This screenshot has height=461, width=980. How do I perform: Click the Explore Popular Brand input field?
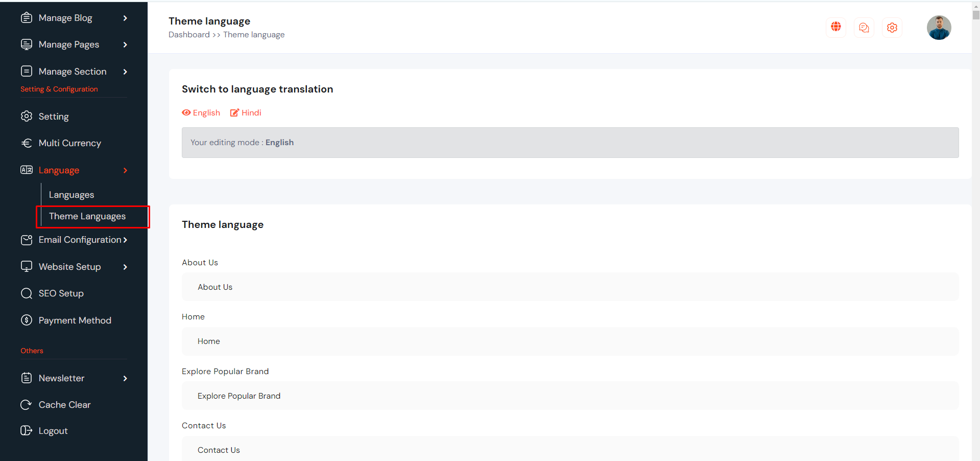pos(570,396)
